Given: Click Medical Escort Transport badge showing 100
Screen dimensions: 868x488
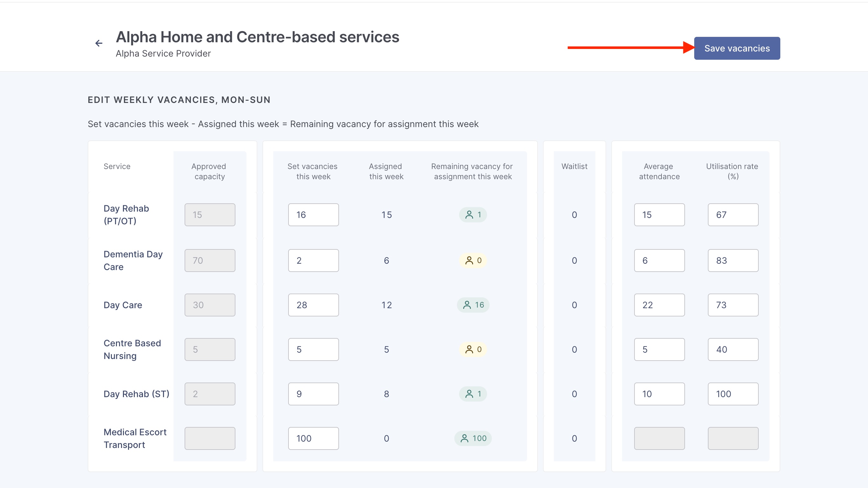Looking at the screenshot, I should (x=473, y=438).
